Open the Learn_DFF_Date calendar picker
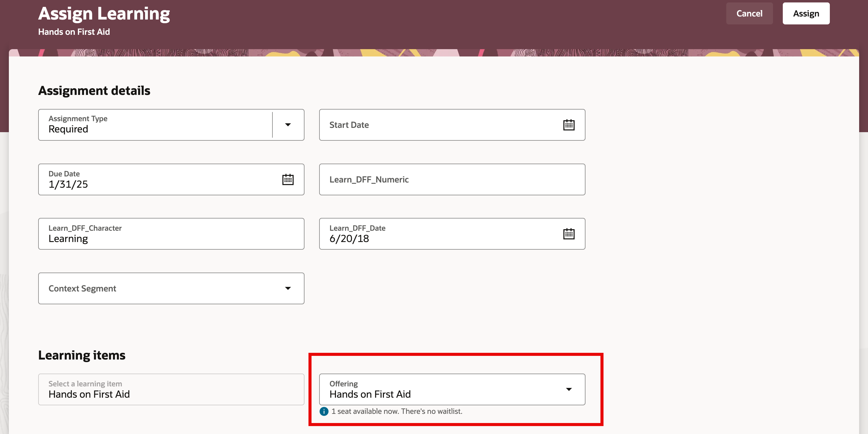The height and width of the screenshot is (434, 868). (x=568, y=234)
